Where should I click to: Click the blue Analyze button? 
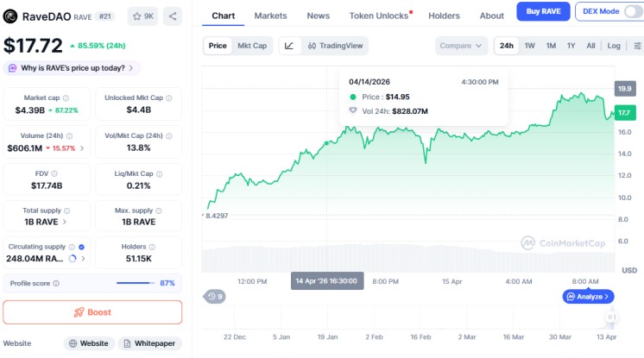588,297
